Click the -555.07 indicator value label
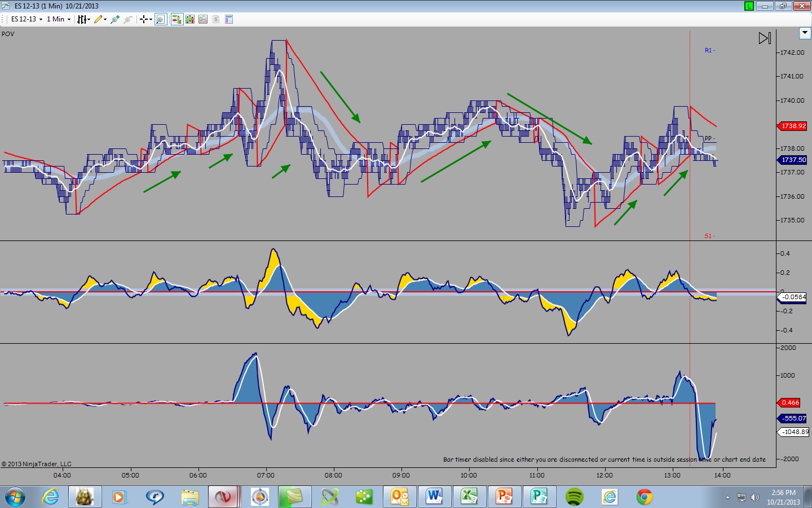The height and width of the screenshot is (508, 812). click(x=793, y=418)
